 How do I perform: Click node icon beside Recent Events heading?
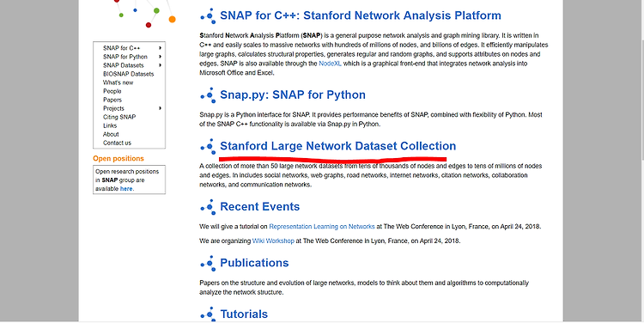click(x=209, y=207)
